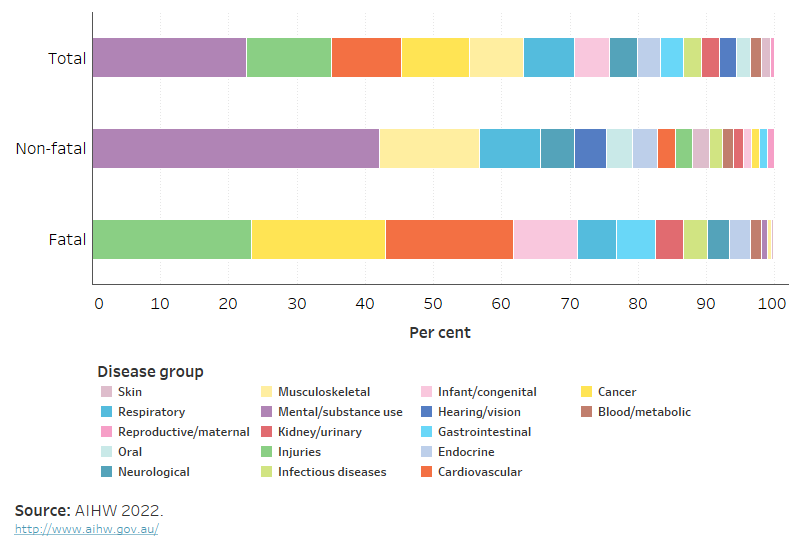Select the purple Mental/substance use segment in Non-fatal bar
The height and width of the screenshot is (550, 800).
click(236, 148)
